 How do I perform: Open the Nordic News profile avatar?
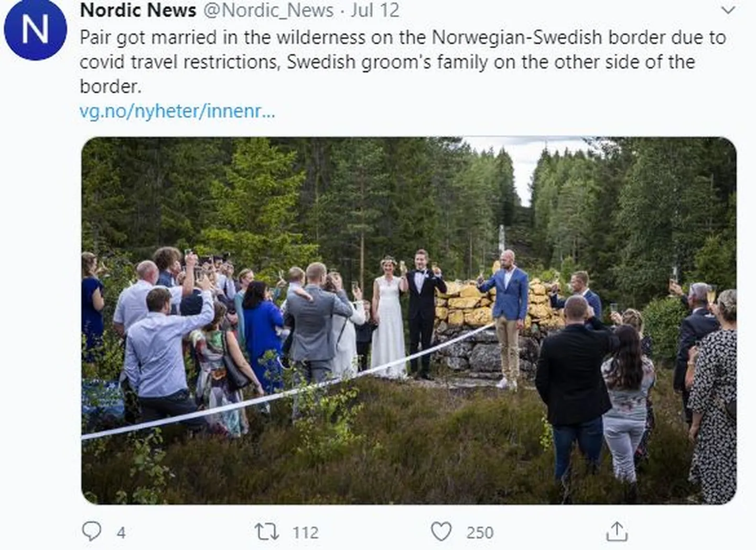(35, 29)
